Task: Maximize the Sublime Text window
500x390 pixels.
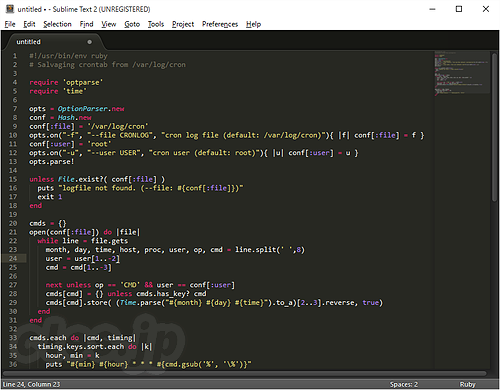Action: point(459,9)
